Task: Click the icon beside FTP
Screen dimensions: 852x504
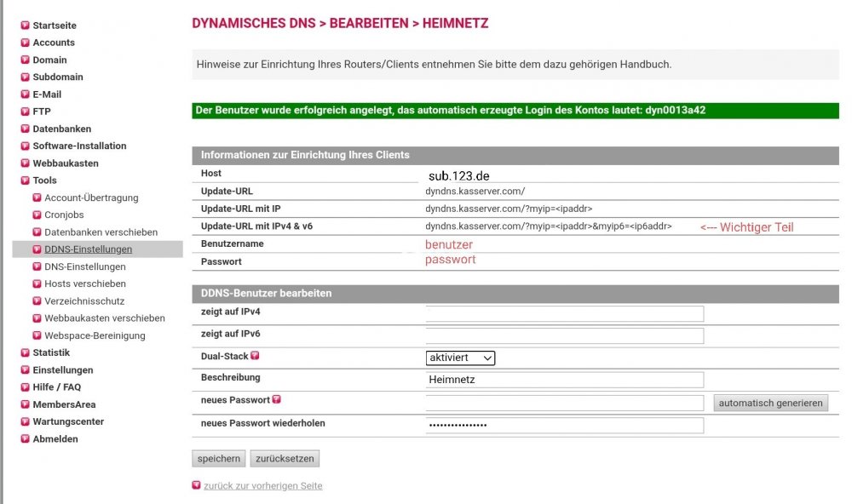Action: [x=25, y=112]
